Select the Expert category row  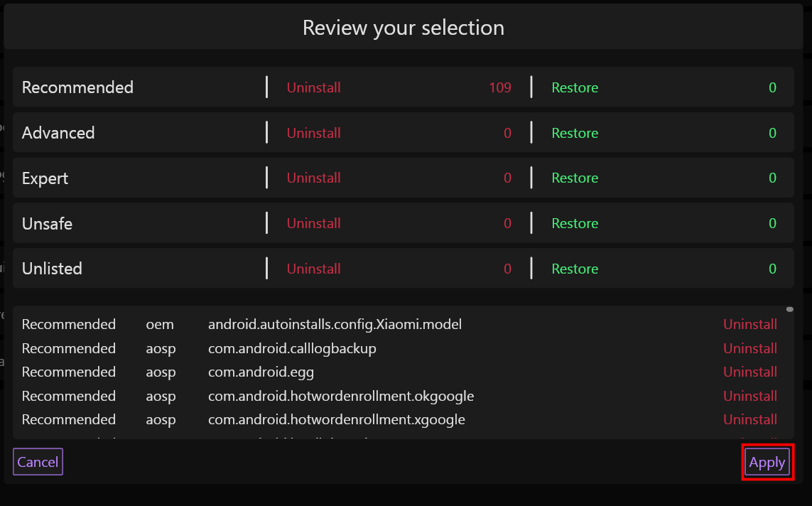click(x=45, y=178)
